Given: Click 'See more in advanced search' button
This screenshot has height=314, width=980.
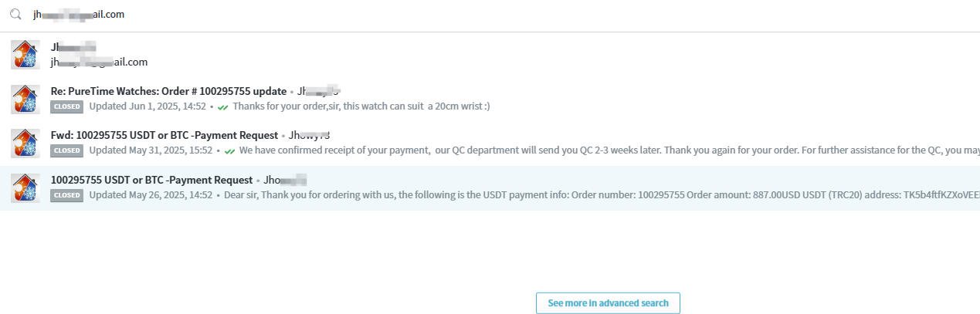Looking at the screenshot, I should tap(608, 303).
